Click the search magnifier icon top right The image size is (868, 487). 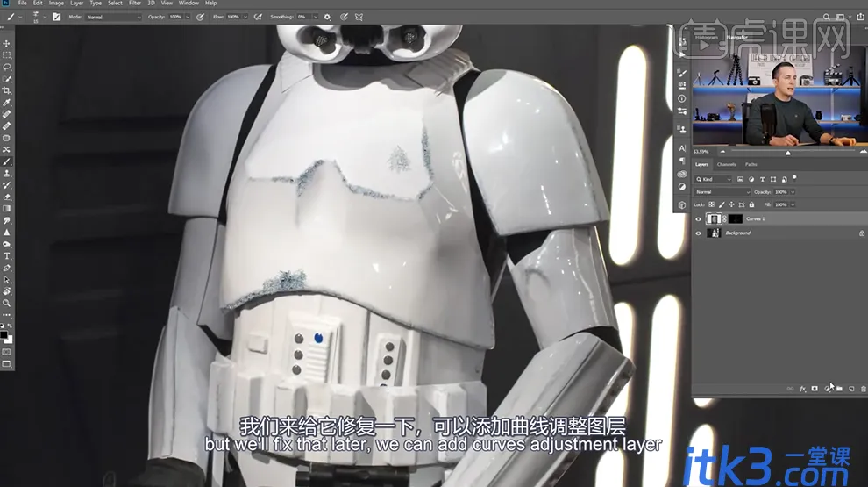pos(826,18)
